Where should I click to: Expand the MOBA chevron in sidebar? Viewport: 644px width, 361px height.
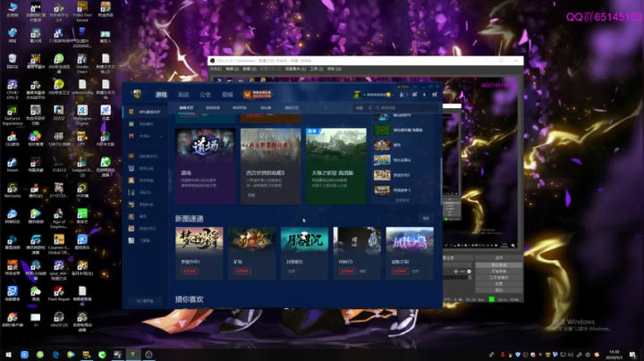161,136
